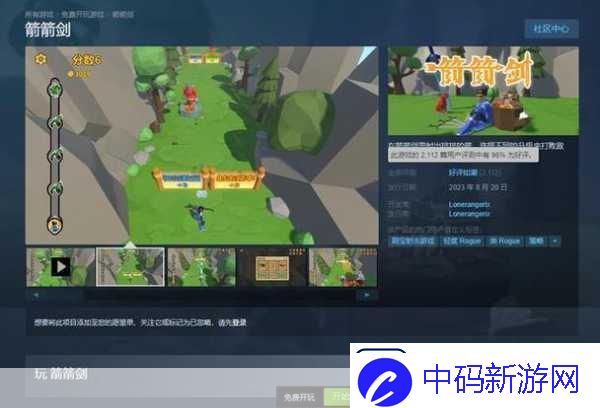Image resolution: width=600 pixels, height=408 pixels.
Task: Click the 玩 箭箭剑 section heading
Action: (x=61, y=374)
